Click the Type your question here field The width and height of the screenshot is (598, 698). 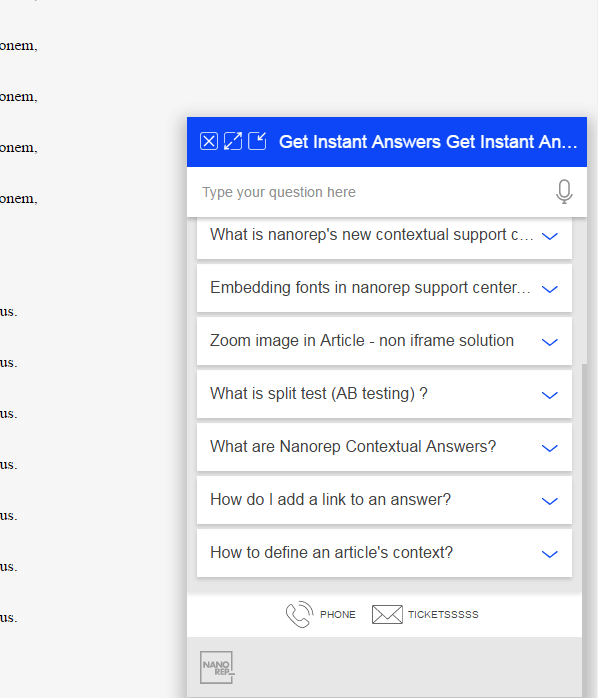(x=374, y=192)
